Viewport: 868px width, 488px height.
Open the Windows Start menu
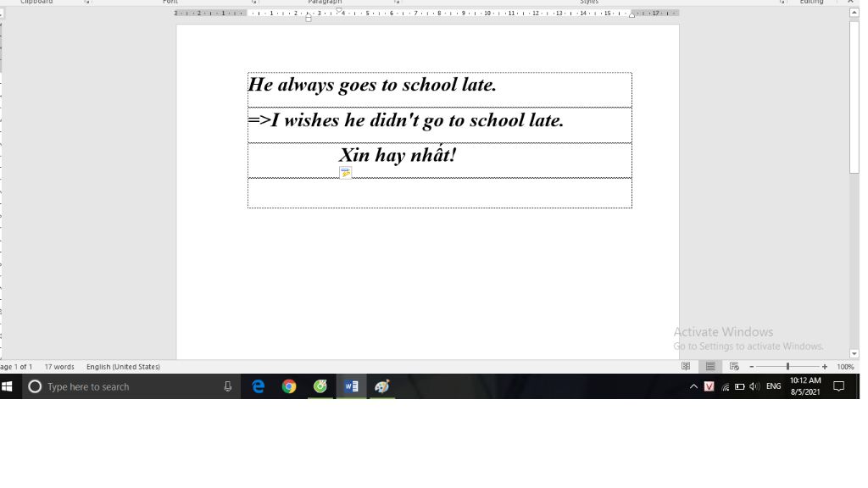click(x=7, y=386)
